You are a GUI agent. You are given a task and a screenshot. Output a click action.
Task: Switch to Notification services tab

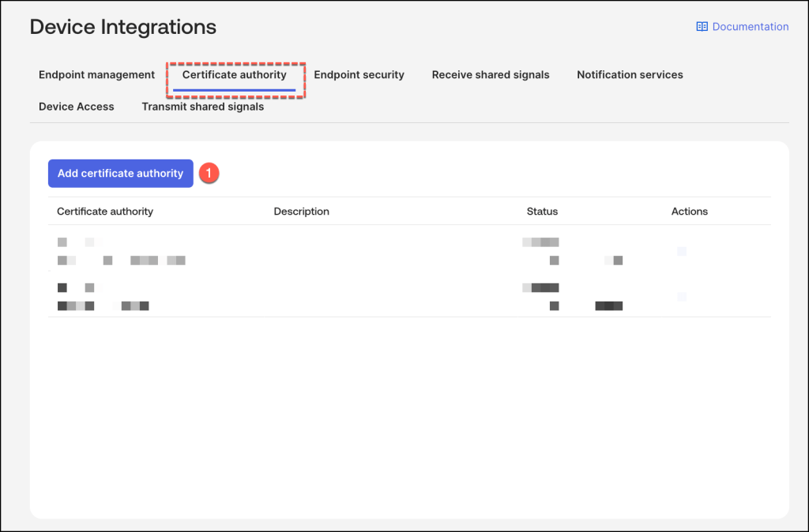[630, 75]
